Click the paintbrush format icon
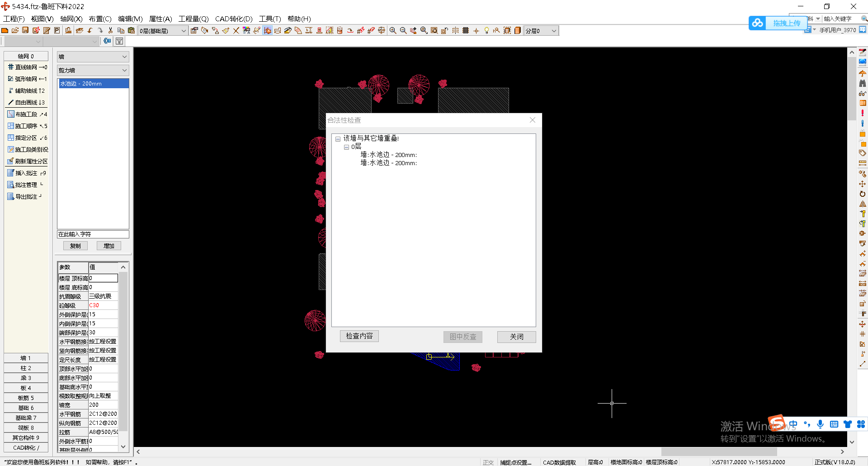Screen dimensions: 868x466 coord(226,30)
